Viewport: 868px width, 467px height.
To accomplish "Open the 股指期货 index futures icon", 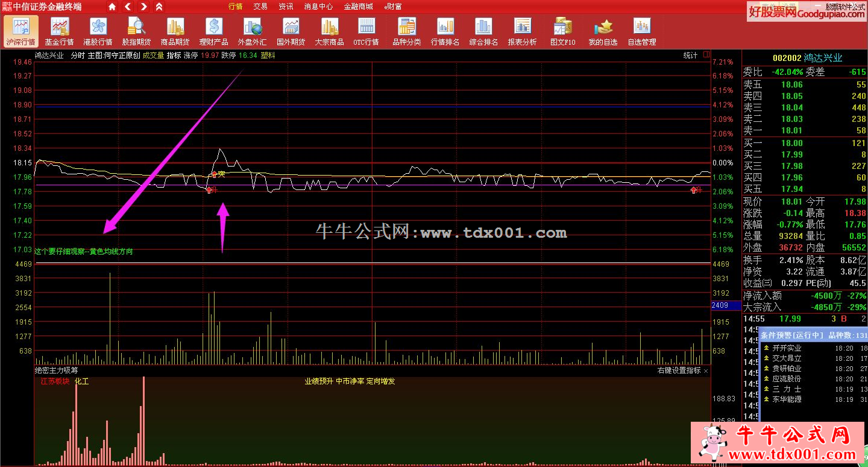I will (x=137, y=31).
